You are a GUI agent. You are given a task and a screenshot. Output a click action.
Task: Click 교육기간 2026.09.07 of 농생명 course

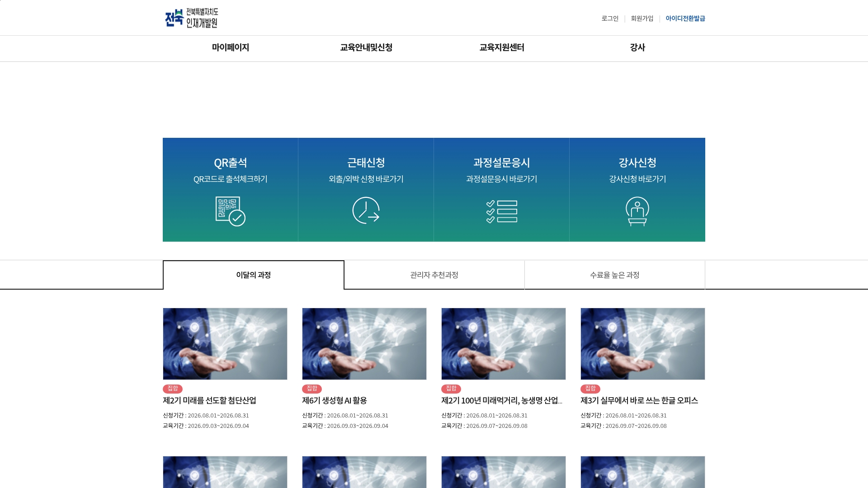pyautogui.click(x=485, y=426)
